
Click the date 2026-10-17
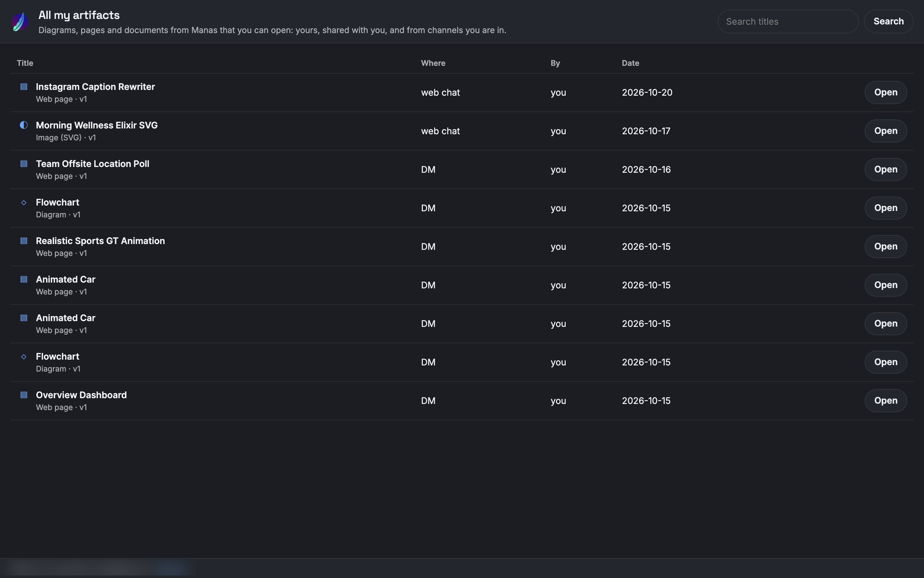tap(646, 131)
